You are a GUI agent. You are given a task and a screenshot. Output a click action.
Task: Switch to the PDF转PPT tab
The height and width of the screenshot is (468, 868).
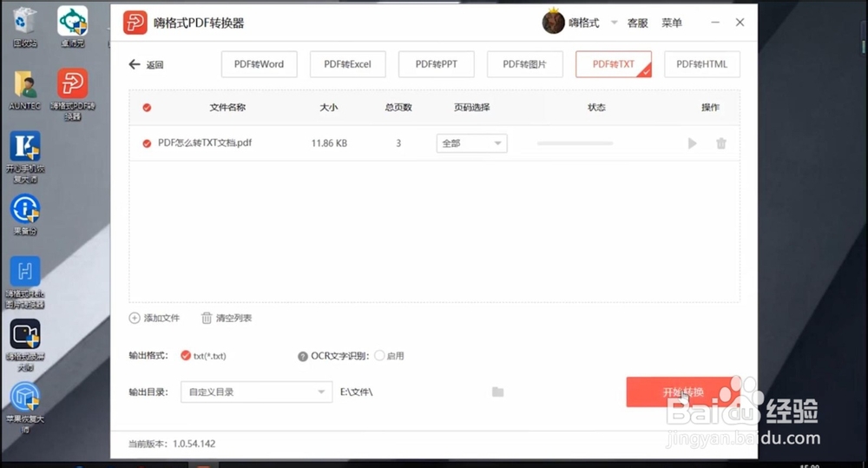click(x=437, y=64)
